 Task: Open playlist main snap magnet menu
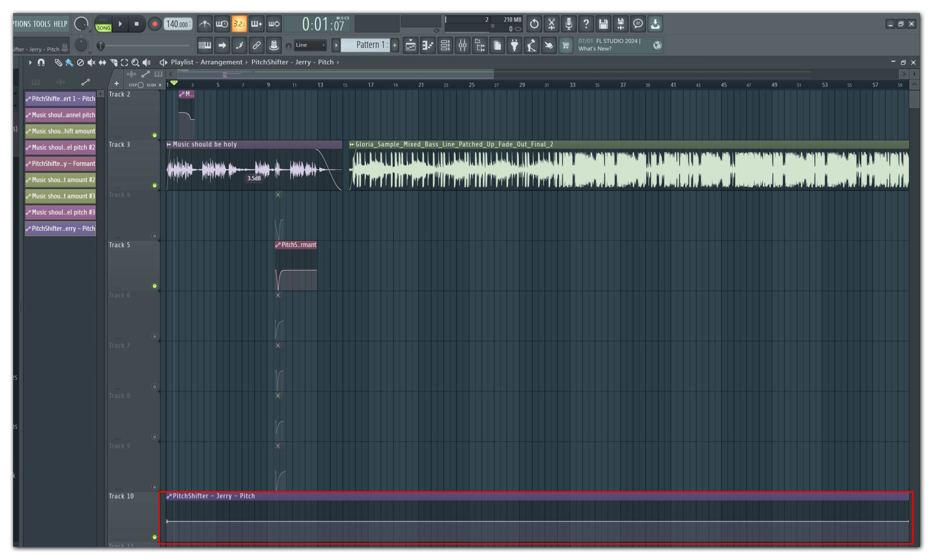(41, 62)
